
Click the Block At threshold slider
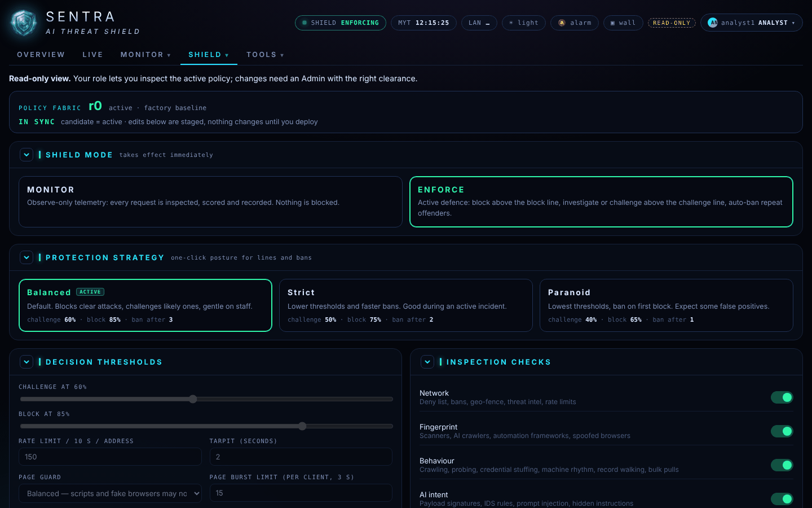click(x=206, y=426)
